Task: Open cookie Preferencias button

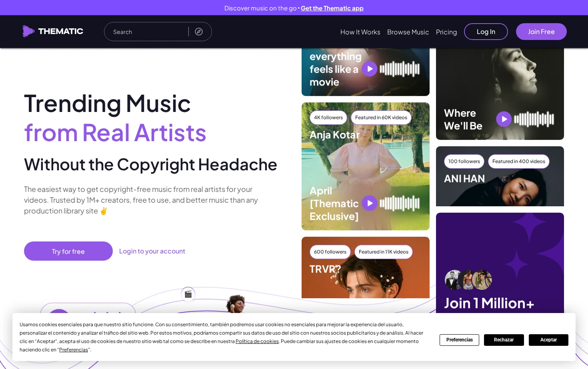Action: coord(459,340)
